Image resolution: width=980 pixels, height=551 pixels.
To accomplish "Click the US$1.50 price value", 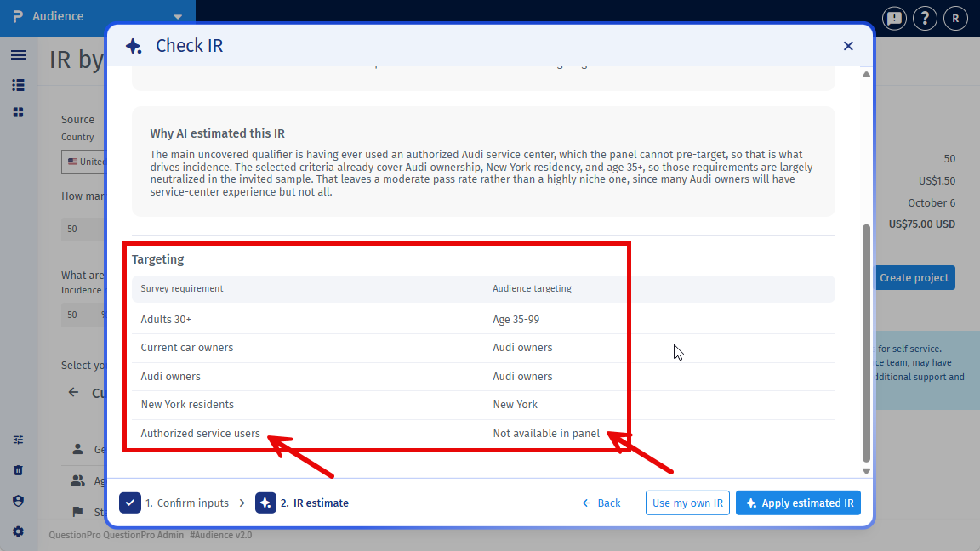I will (937, 180).
